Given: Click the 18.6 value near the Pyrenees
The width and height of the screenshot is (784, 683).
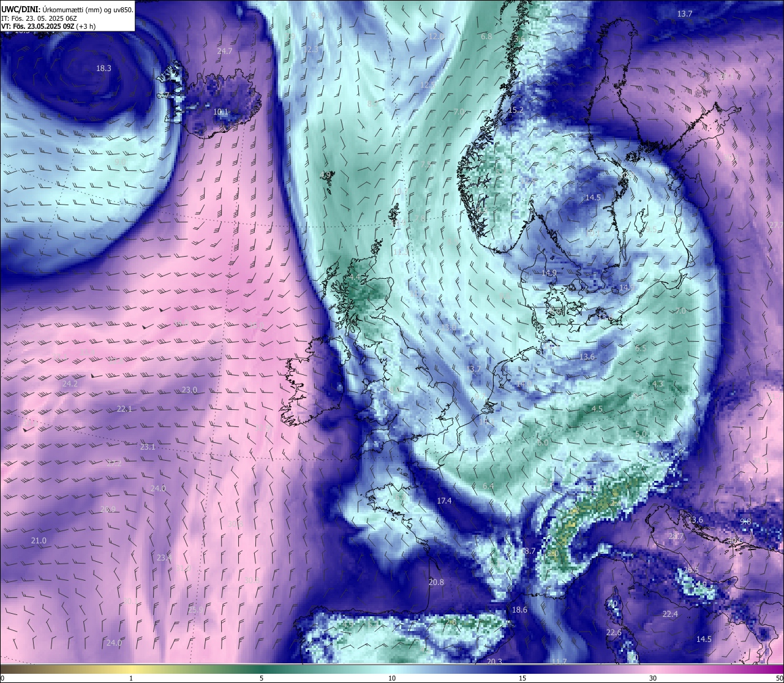Looking at the screenshot, I should click(x=519, y=609).
